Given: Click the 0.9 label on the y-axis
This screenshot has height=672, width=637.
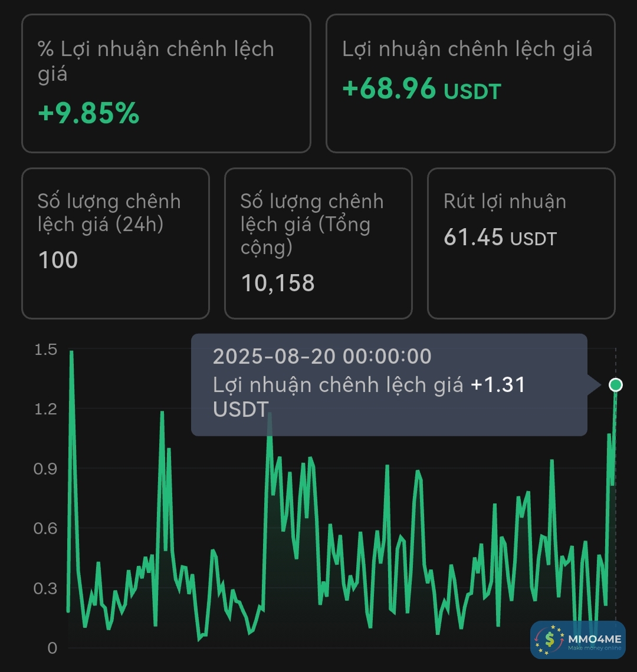Looking at the screenshot, I should (45, 469).
